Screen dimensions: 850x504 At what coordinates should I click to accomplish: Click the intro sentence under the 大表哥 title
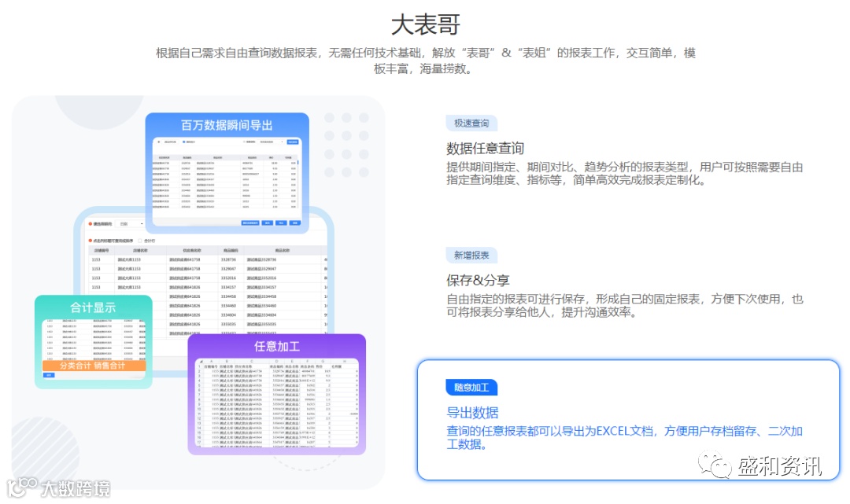click(x=426, y=61)
